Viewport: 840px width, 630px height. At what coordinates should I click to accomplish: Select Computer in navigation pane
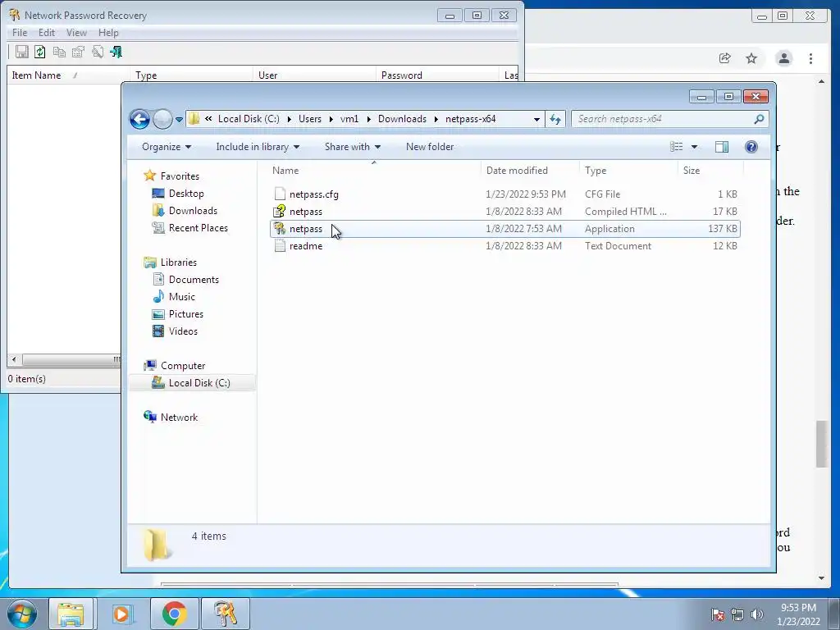pyautogui.click(x=183, y=366)
